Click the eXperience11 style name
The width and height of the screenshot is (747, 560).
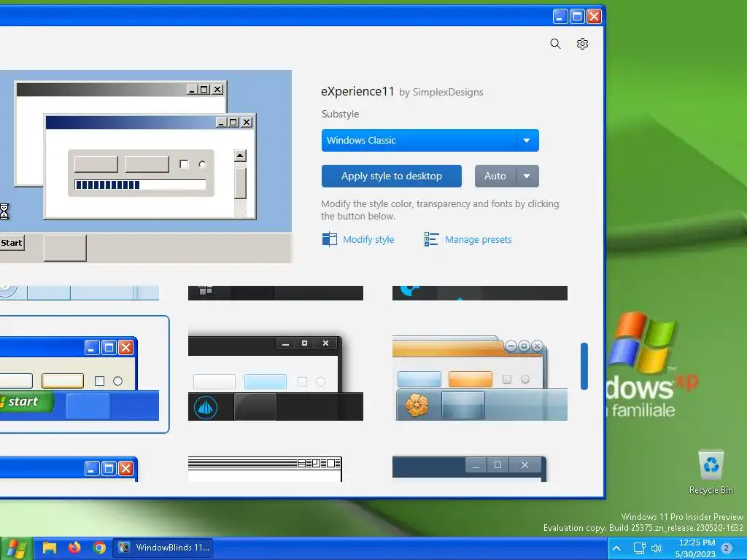click(357, 91)
